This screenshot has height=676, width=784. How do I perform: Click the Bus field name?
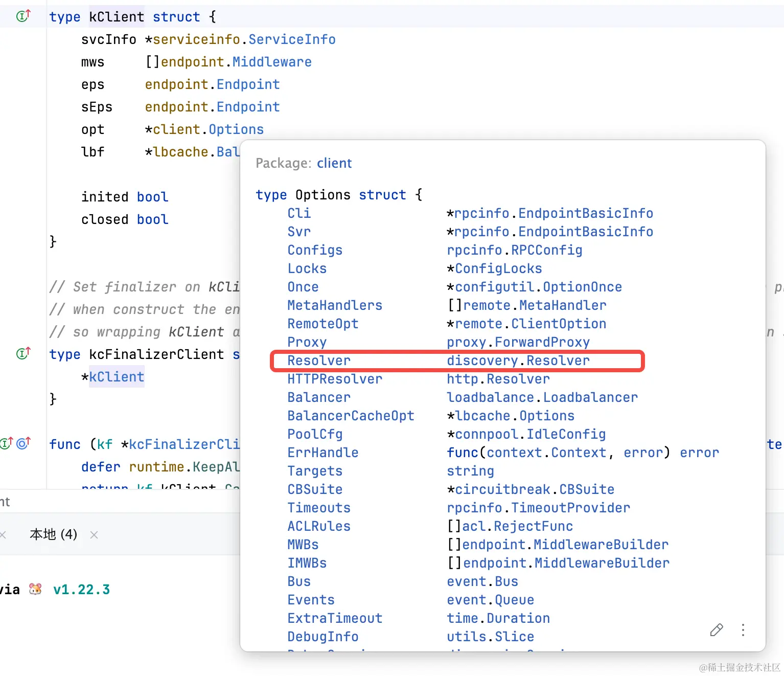coord(299,581)
